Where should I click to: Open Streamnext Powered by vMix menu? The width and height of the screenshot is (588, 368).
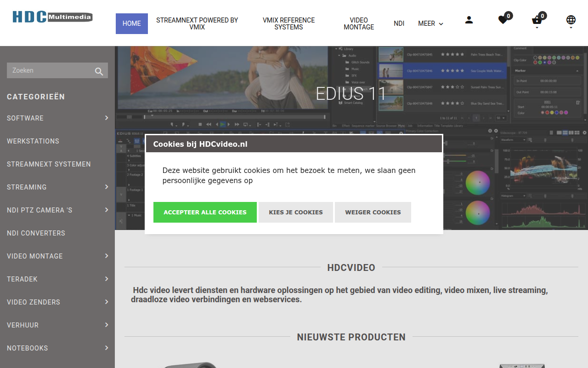197,23
